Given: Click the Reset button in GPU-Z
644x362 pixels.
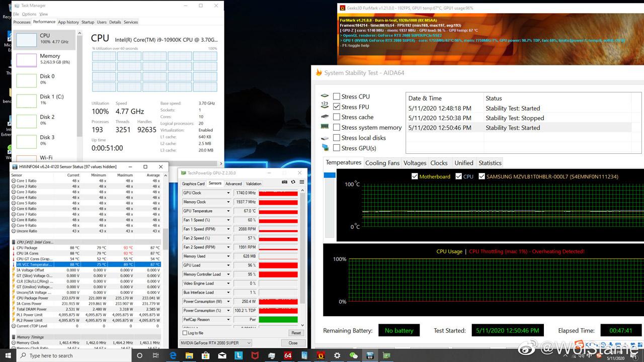Looking at the screenshot, I should coord(295,333).
